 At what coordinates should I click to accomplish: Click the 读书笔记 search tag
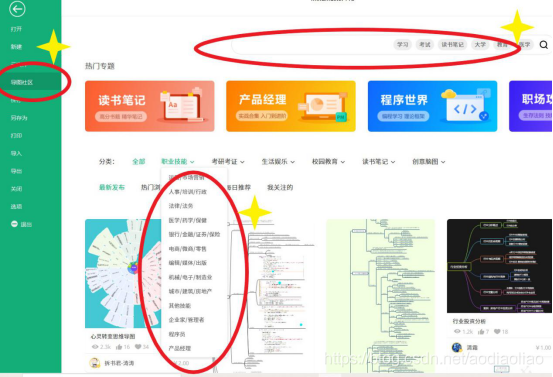tap(452, 44)
